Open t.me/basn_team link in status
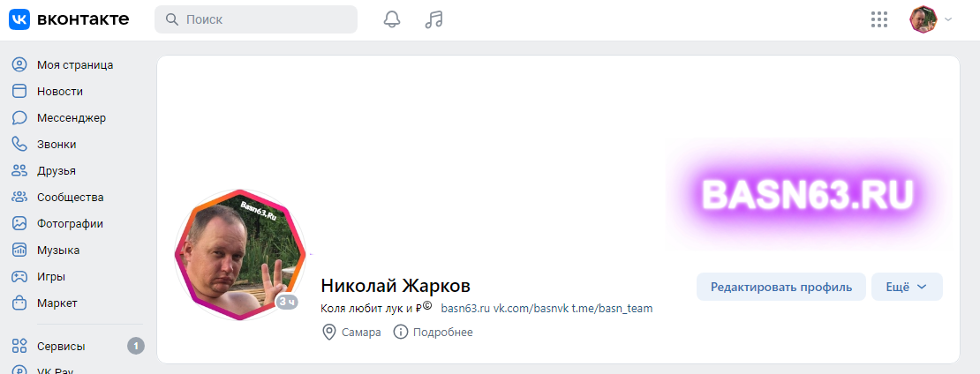Viewport: 980px width, 374px height. tap(613, 308)
